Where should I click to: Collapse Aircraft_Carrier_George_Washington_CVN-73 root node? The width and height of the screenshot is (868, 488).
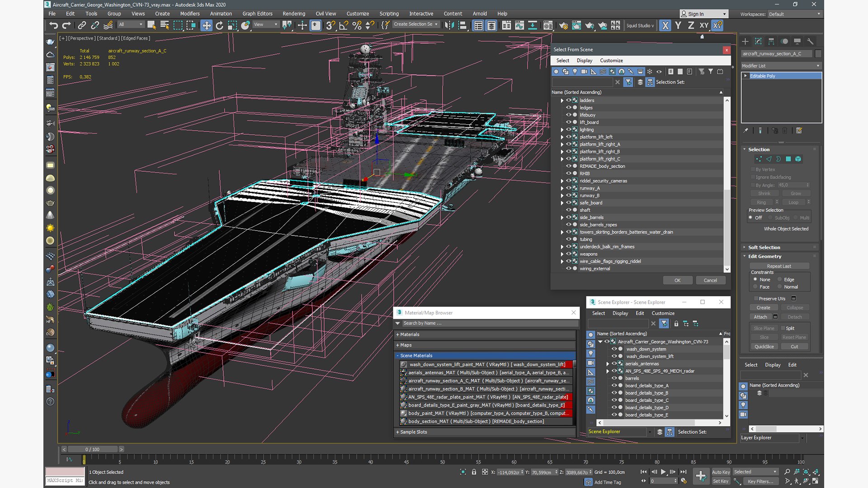[600, 342]
